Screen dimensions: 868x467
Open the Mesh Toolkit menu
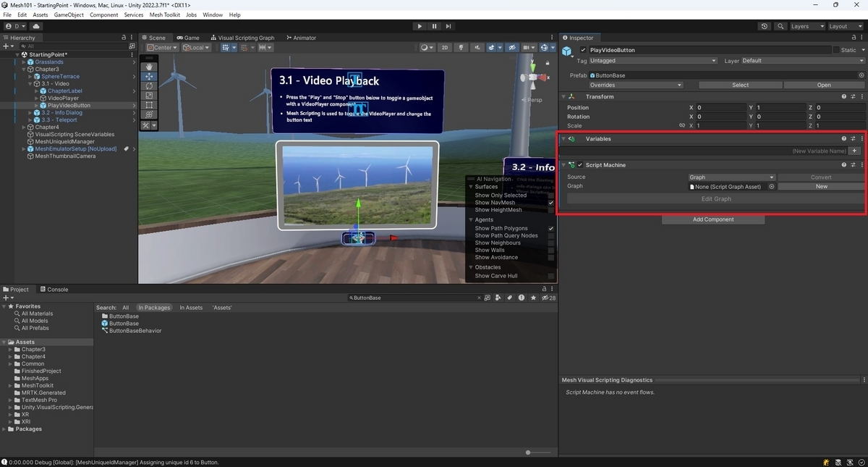click(164, 14)
